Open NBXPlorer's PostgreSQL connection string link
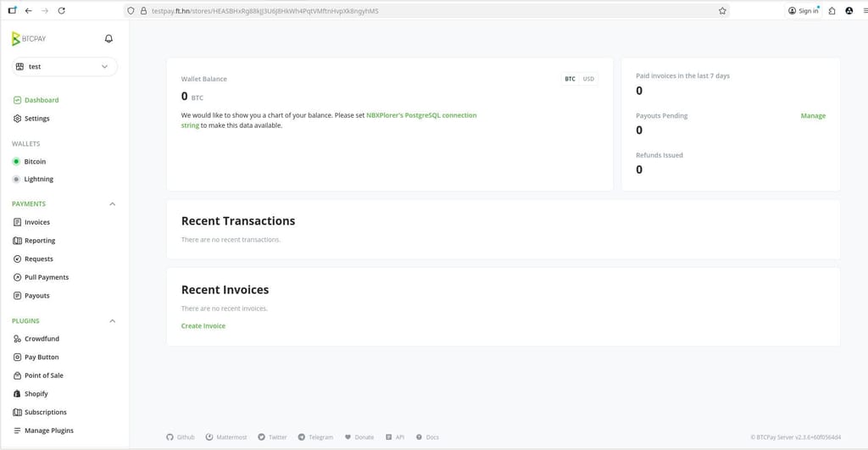 coord(421,115)
